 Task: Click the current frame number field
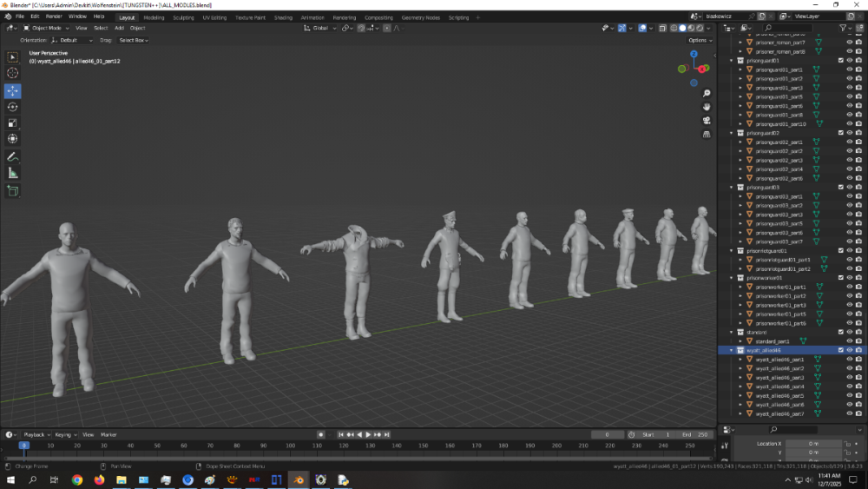[x=608, y=435]
